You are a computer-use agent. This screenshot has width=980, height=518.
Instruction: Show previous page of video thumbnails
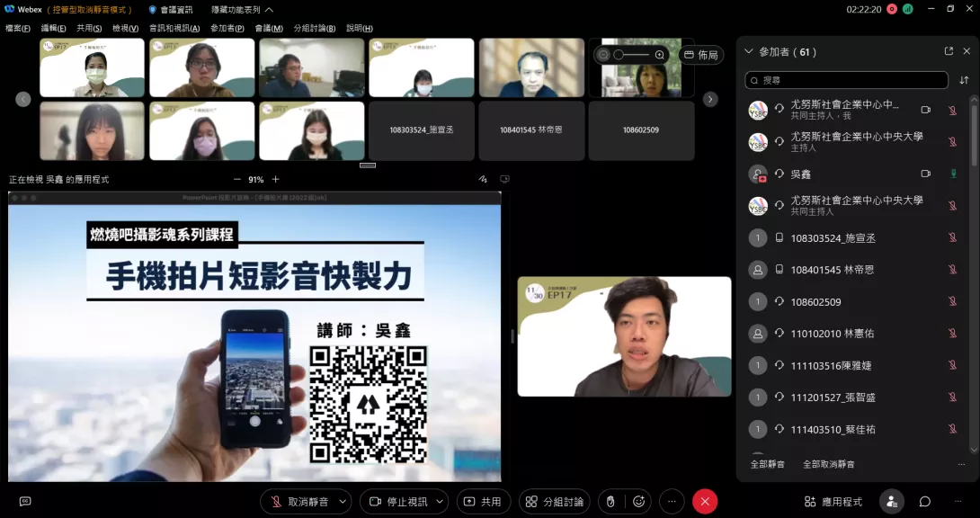click(23, 99)
